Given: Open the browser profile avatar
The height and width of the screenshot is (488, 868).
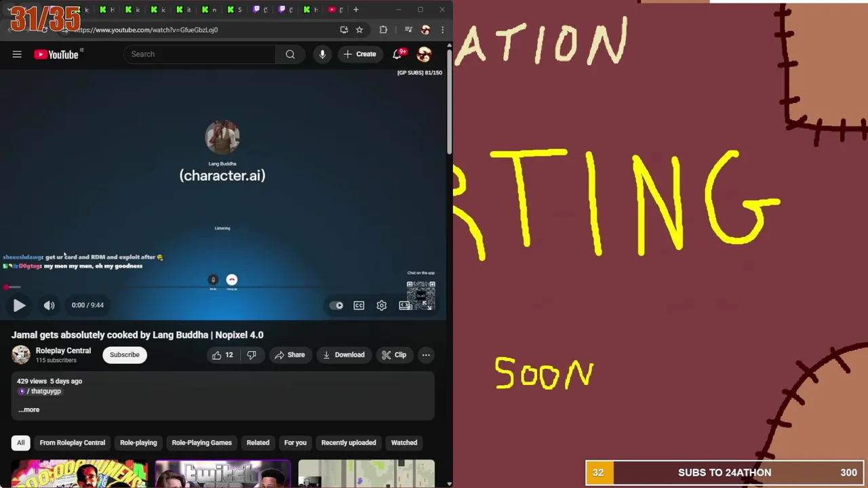Looking at the screenshot, I should (425, 30).
